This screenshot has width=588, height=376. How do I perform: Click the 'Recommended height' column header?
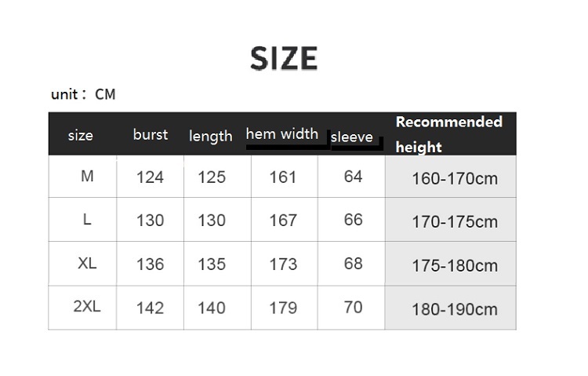(449, 133)
